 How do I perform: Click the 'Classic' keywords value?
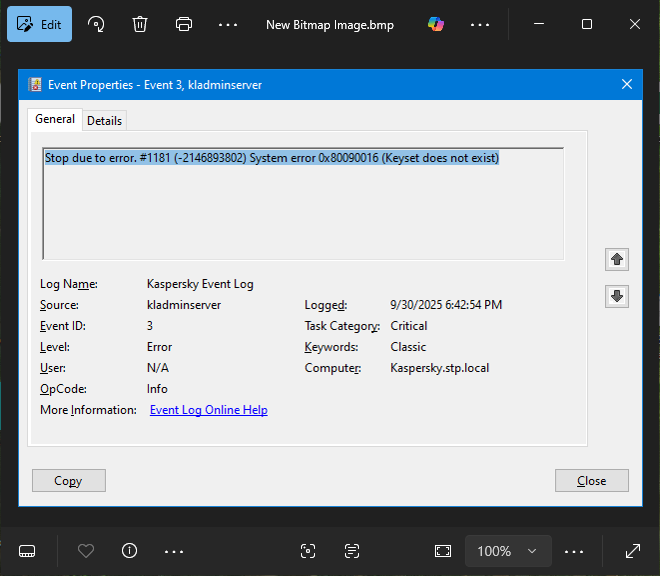[408, 347]
